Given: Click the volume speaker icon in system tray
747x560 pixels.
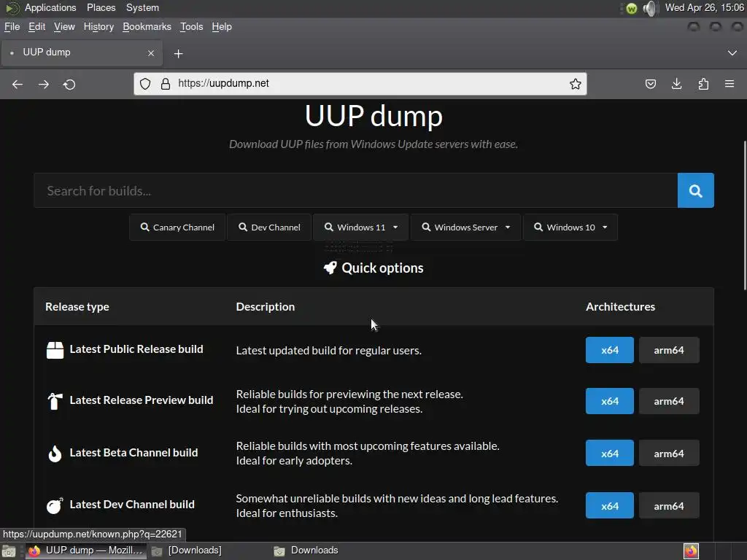Looking at the screenshot, I should click(650, 8).
